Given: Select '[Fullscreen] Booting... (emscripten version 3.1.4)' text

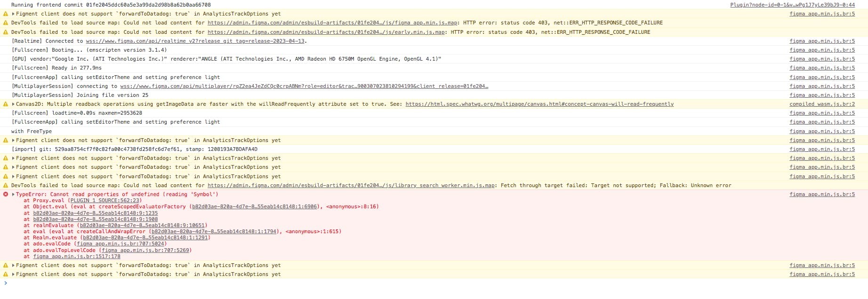Looking at the screenshot, I should point(89,50).
